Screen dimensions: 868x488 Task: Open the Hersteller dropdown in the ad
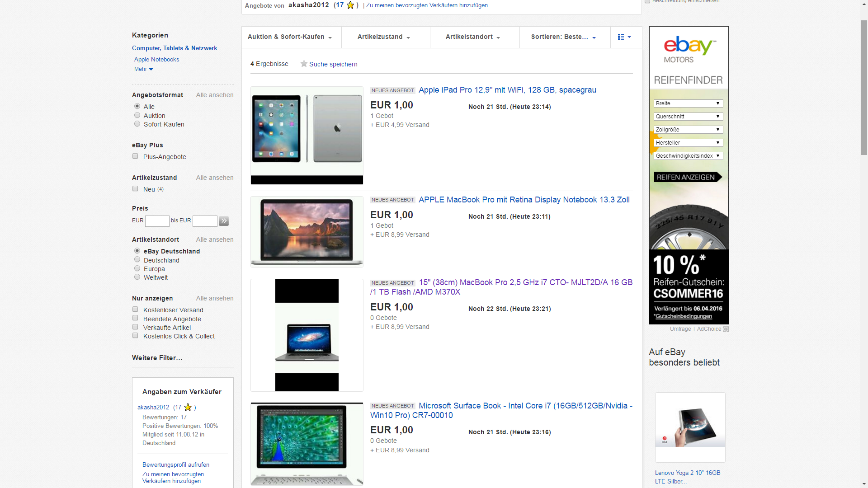688,143
